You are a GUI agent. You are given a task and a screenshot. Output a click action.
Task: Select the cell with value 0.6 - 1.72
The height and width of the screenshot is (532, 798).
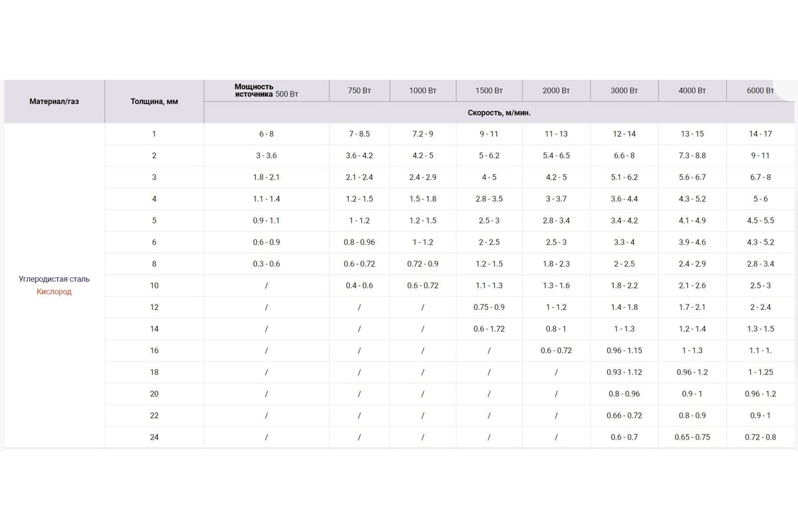click(x=489, y=329)
